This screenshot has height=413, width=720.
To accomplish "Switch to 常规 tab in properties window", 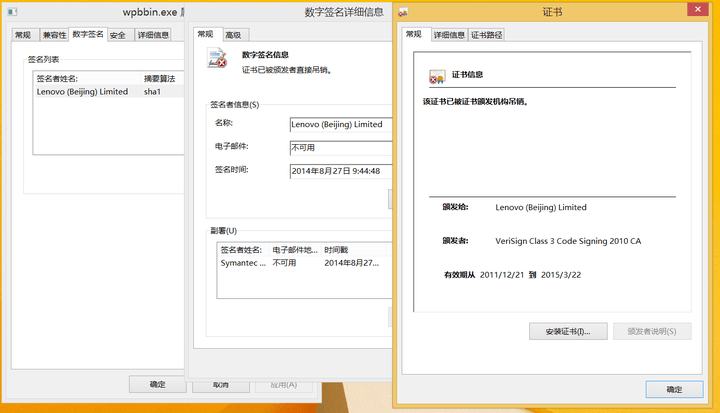I will [x=23, y=35].
